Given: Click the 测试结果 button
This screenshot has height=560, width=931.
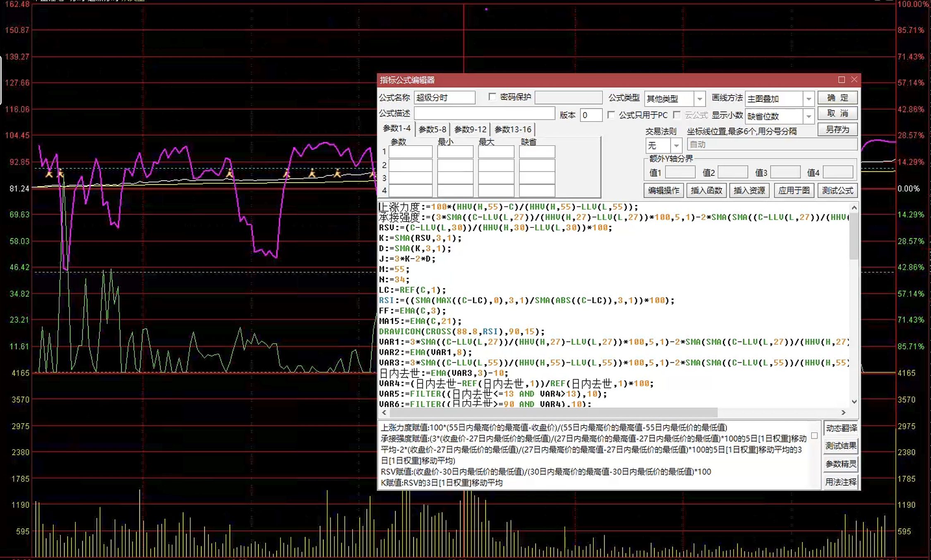Looking at the screenshot, I should 841,446.
